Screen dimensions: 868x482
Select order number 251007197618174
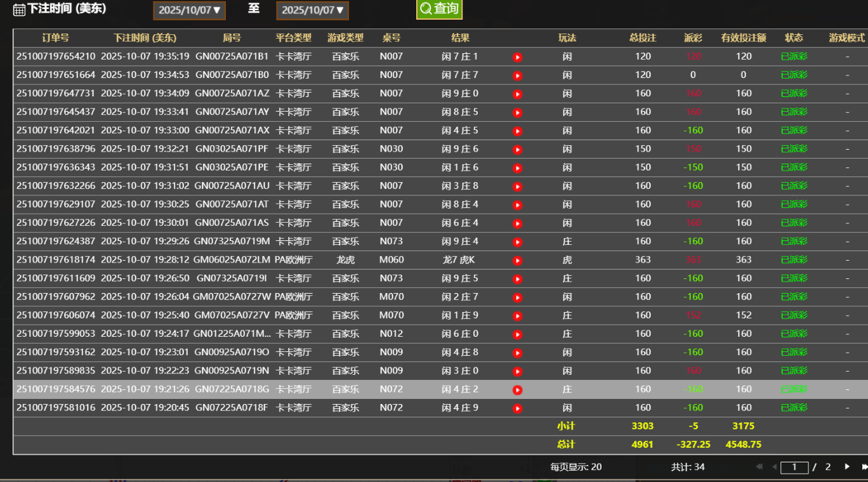pyautogui.click(x=56, y=260)
